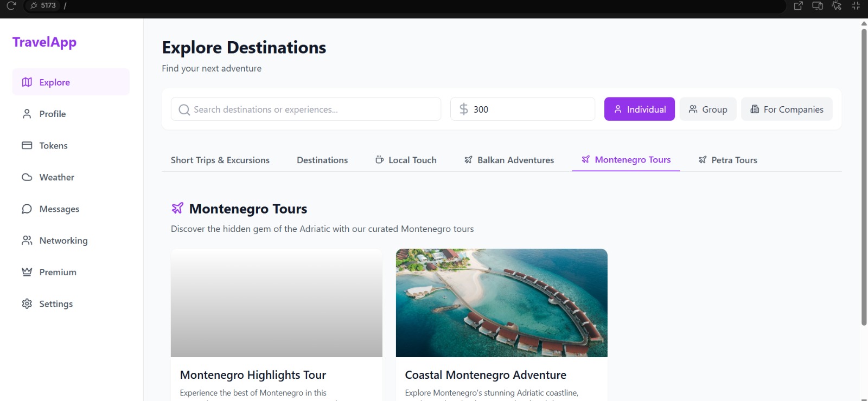This screenshot has height=401, width=868.
Task: Switch to Group traveler type
Action: [708, 109]
